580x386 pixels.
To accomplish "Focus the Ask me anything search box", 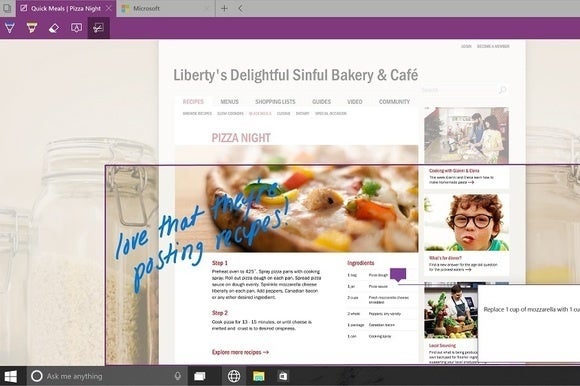I will coord(107,376).
